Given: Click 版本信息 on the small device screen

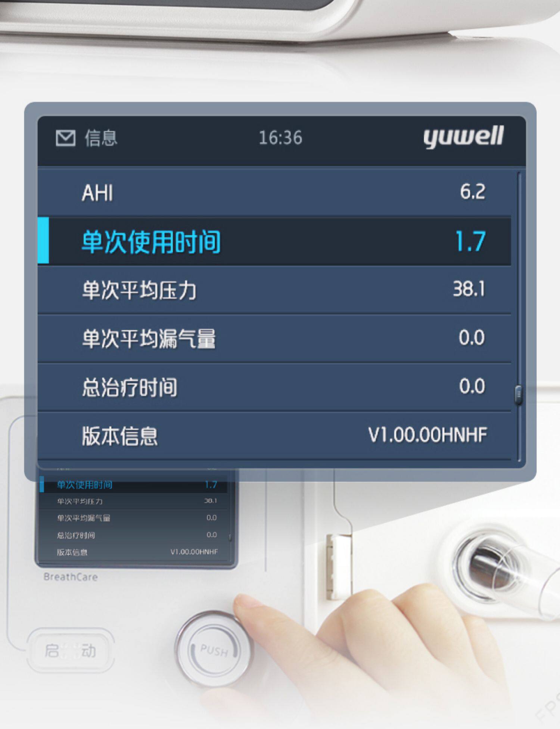Looking at the screenshot, I should point(72,552).
